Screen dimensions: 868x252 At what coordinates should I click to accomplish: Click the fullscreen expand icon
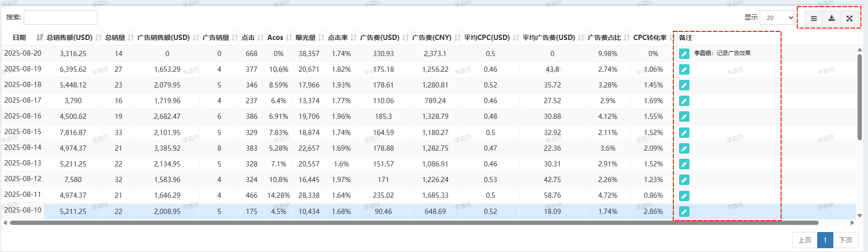[x=849, y=19]
